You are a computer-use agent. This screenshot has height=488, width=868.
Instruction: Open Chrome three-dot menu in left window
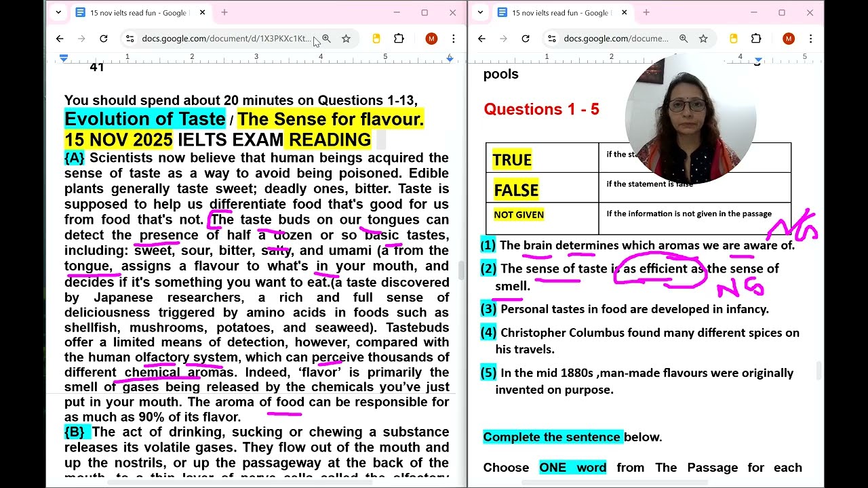tap(454, 39)
